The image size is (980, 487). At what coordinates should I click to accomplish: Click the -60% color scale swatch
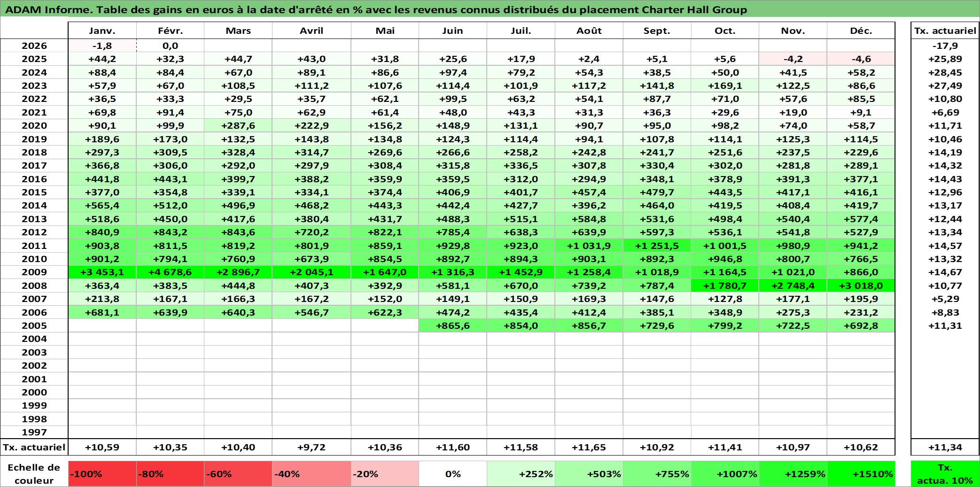point(238,474)
